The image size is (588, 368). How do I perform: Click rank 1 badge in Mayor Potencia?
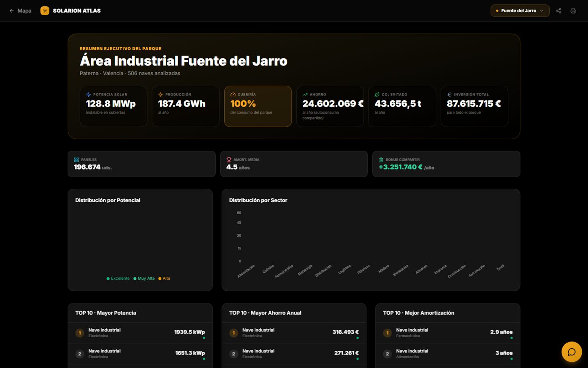pos(80,333)
